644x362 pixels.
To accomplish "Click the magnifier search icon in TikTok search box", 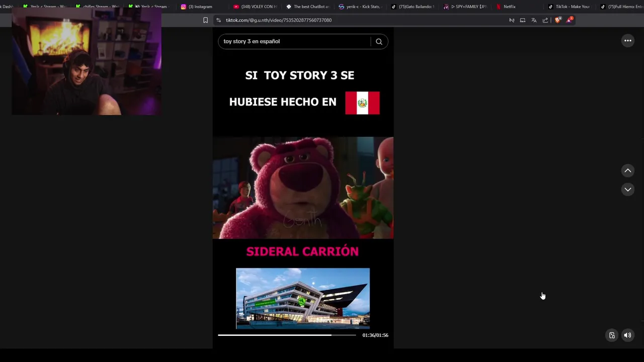I will tap(379, 42).
